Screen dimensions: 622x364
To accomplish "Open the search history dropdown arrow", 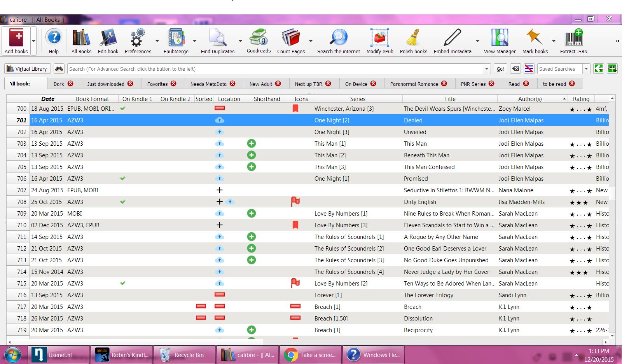I will tap(487, 69).
